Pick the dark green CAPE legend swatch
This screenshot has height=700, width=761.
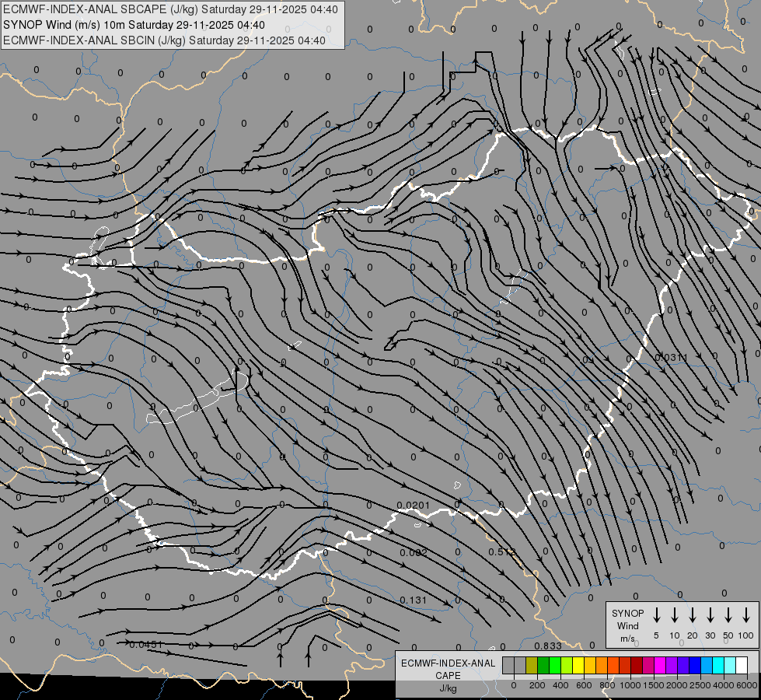click(543, 665)
